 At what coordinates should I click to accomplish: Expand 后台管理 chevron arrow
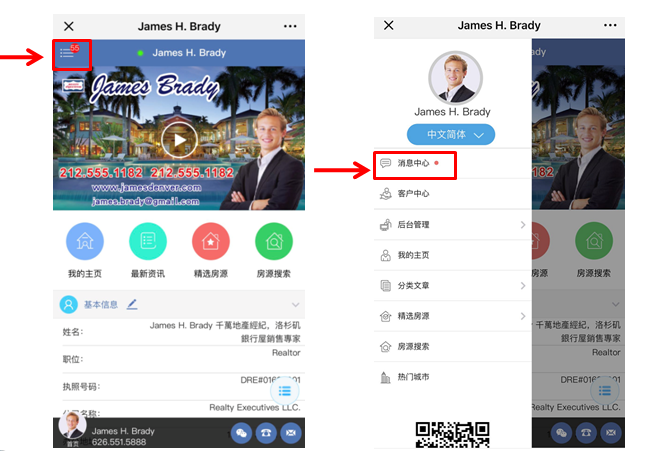523,225
